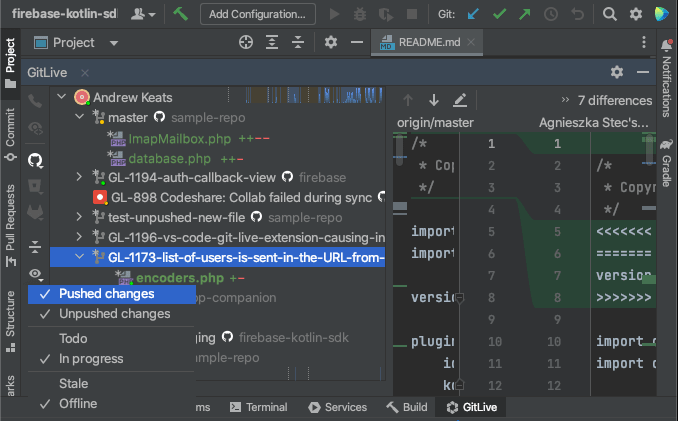The image size is (678, 421).
Task: Close the README.md tab
Action: click(x=471, y=42)
